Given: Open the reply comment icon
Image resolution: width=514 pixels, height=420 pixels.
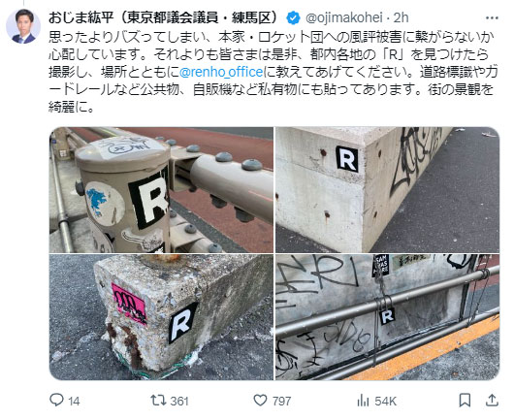Looking at the screenshot, I should (56, 400).
